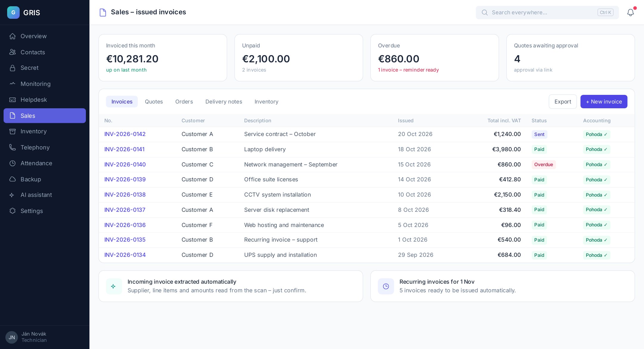
Task: Open notifications bell icon
Action: point(630,13)
